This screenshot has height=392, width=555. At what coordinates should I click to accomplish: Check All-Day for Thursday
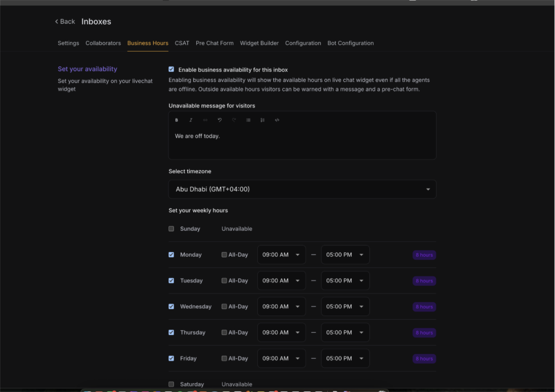224,332
